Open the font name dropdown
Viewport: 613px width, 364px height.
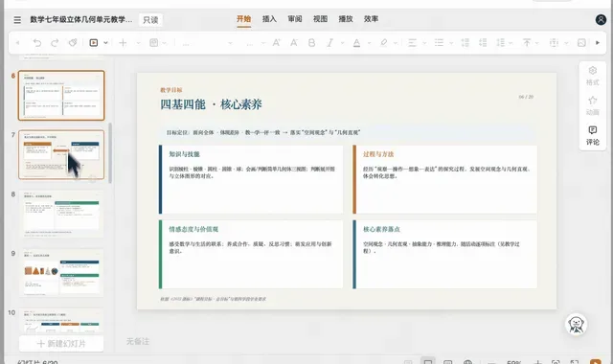click(230, 43)
